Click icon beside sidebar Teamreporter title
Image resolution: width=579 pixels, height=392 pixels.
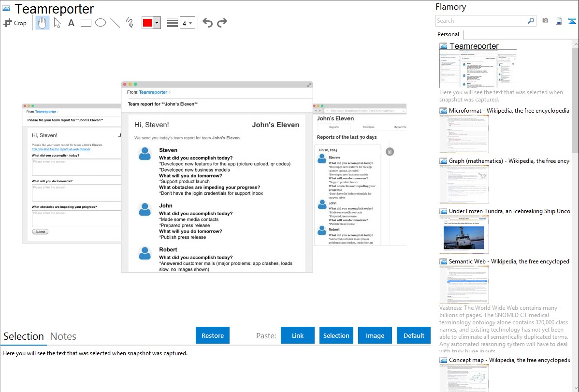tap(444, 46)
